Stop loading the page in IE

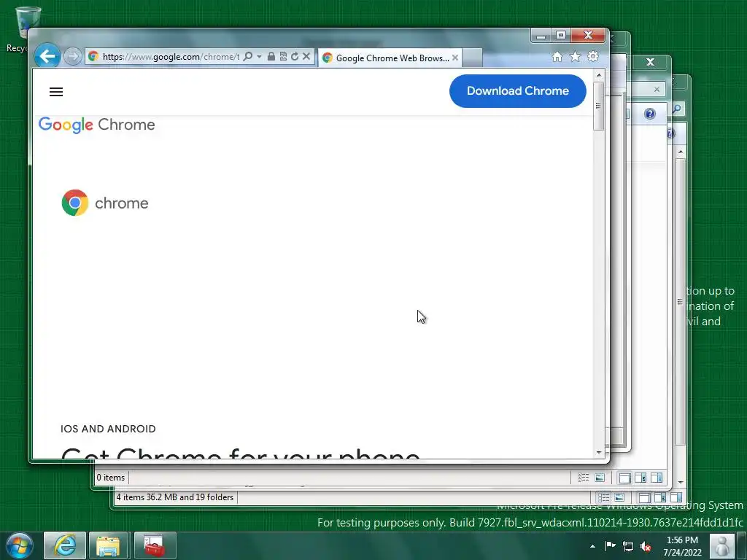[x=306, y=57]
